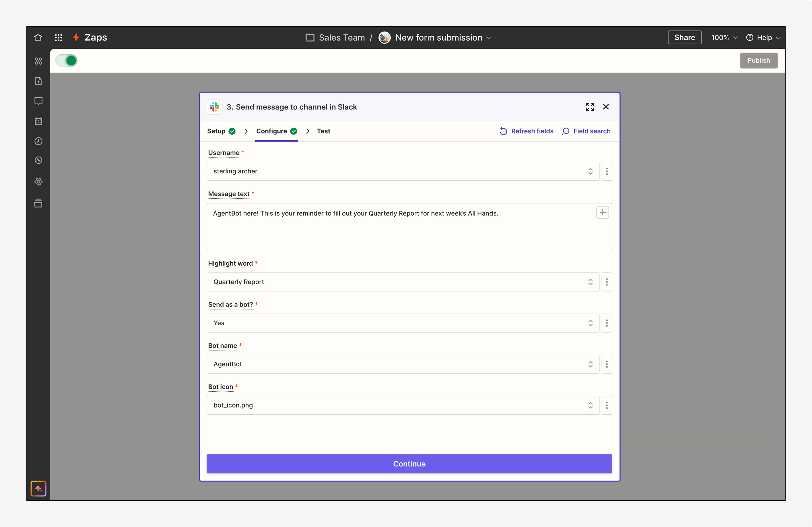The image size is (812, 527).
Task: Open settings gear icon in sidebar
Action: [x=38, y=182]
